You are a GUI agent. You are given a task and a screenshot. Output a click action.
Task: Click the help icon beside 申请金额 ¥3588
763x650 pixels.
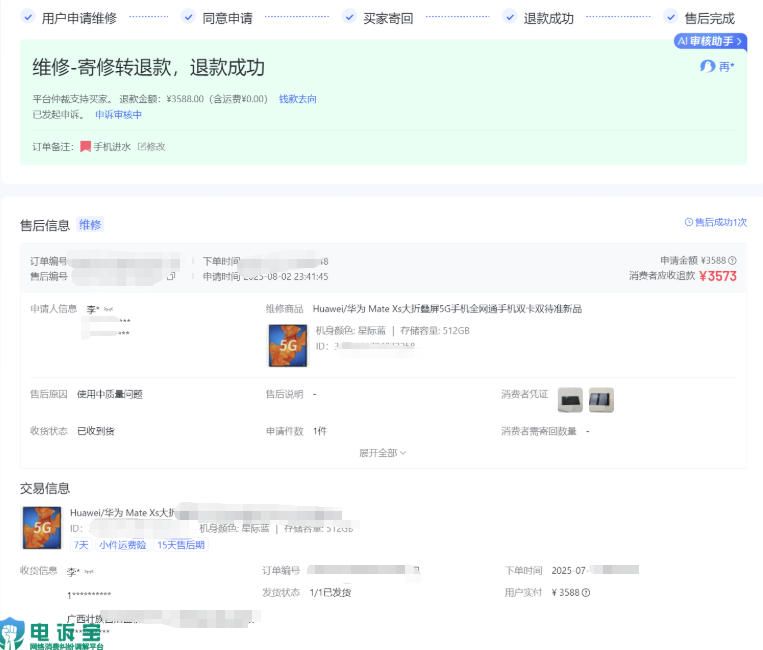732,260
